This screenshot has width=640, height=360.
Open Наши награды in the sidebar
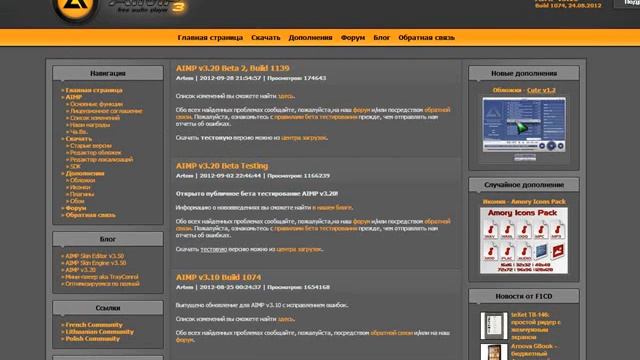[90, 125]
